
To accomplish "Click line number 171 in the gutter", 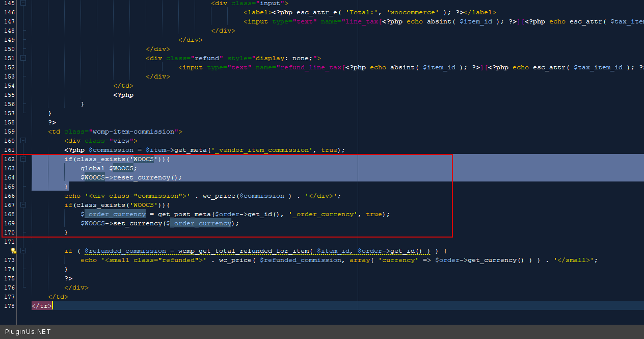I will (9, 242).
